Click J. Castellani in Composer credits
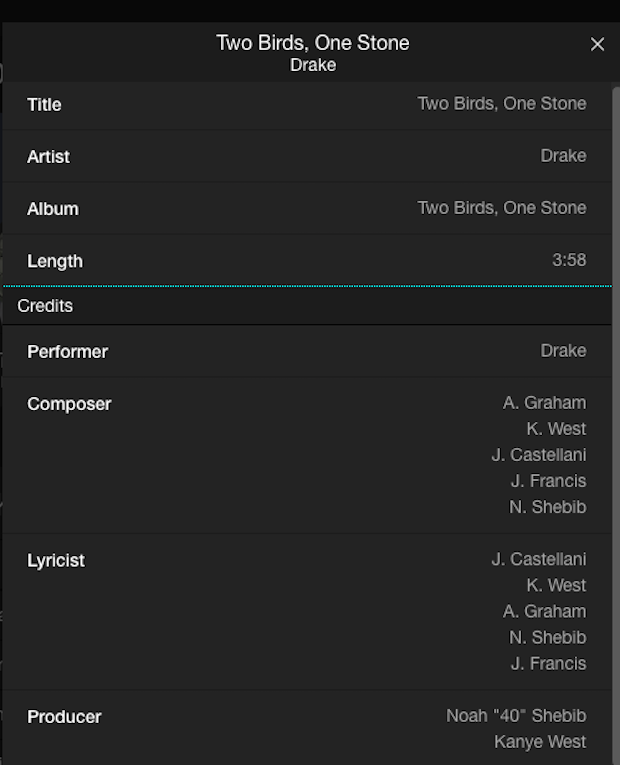Screen dimensions: 620x765 click(538, 455)
